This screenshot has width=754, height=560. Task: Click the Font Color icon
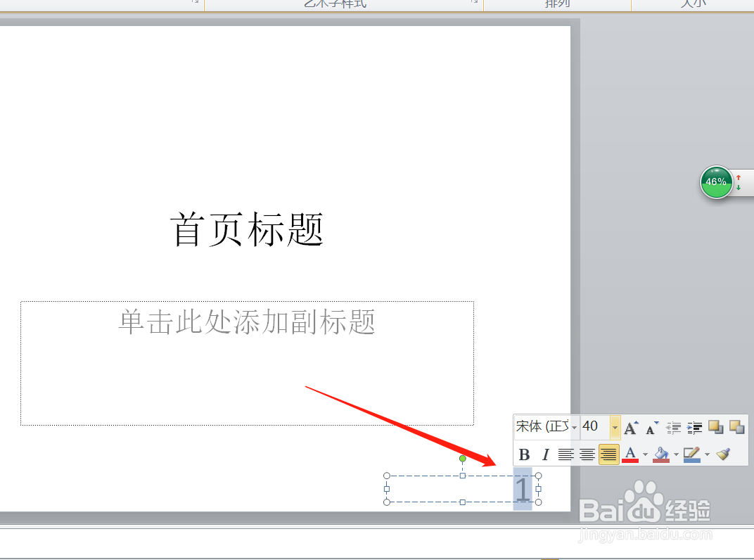[x=630, y=454]
